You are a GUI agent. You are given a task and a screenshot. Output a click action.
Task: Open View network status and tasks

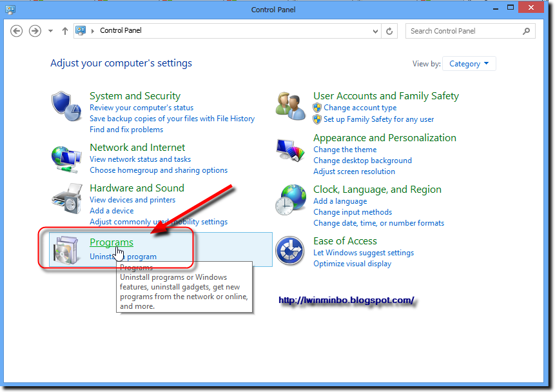140,159
